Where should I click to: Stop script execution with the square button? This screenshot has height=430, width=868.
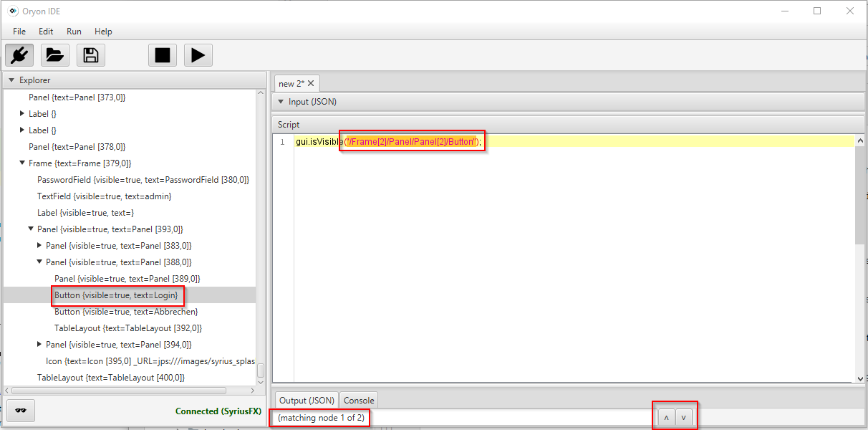coord(163,55)
